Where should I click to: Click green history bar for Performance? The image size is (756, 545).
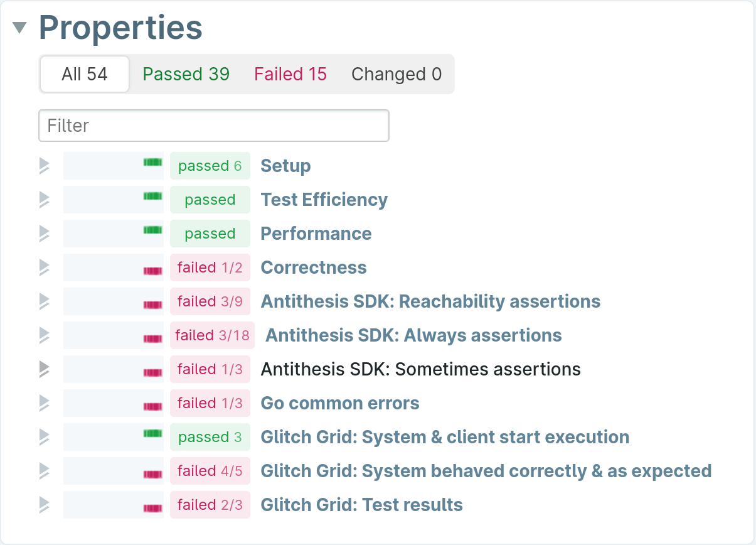(x=152, y=230)
